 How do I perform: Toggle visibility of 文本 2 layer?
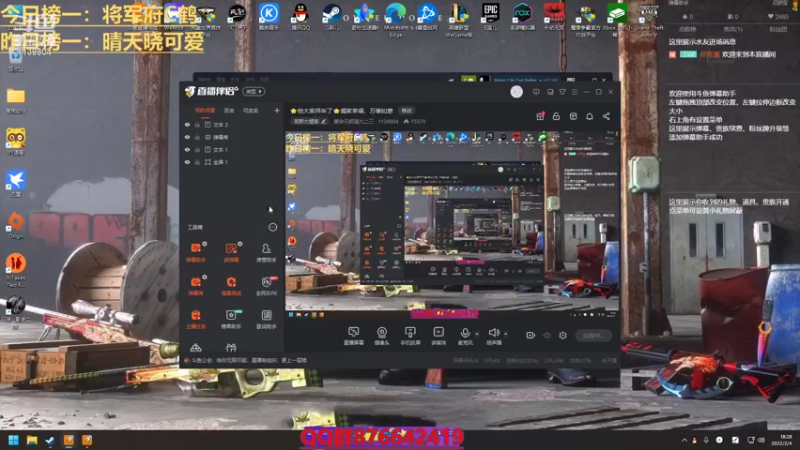tap(187, 124)
